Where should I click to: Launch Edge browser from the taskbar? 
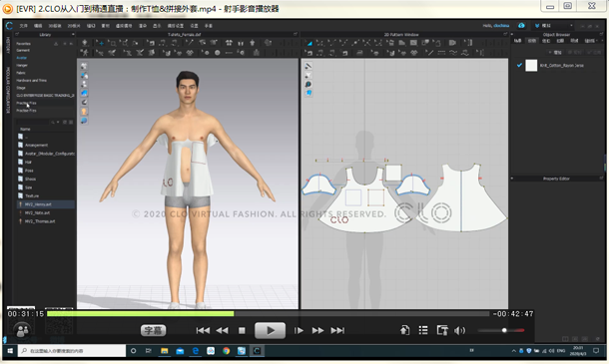196,351
